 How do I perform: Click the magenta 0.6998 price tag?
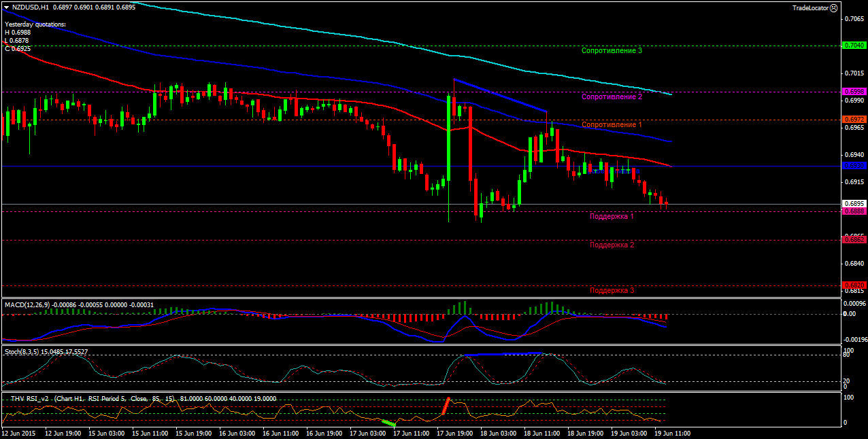tap(854, 91)
